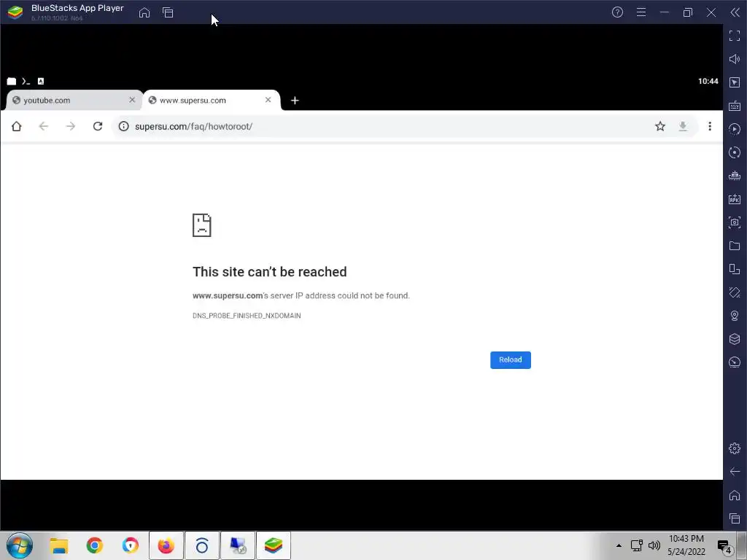Close the youtube.com tab
The image size is (747, 560).
(x=132, y=100)
